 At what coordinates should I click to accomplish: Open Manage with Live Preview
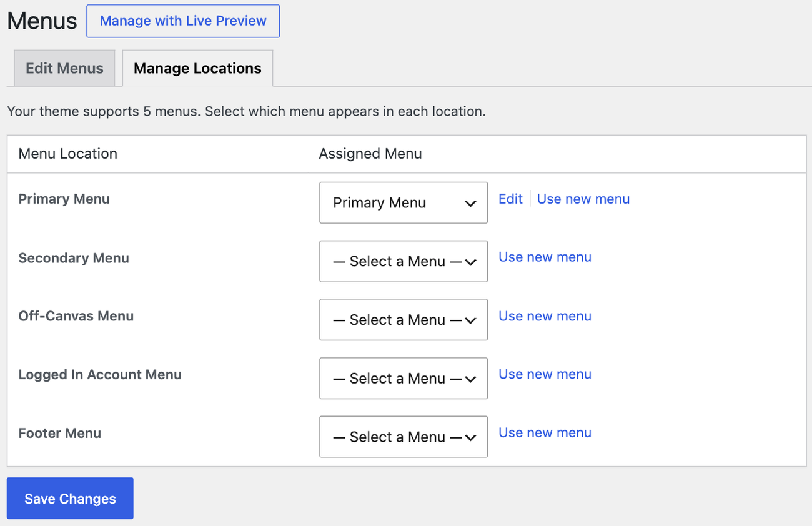[183, 21]
